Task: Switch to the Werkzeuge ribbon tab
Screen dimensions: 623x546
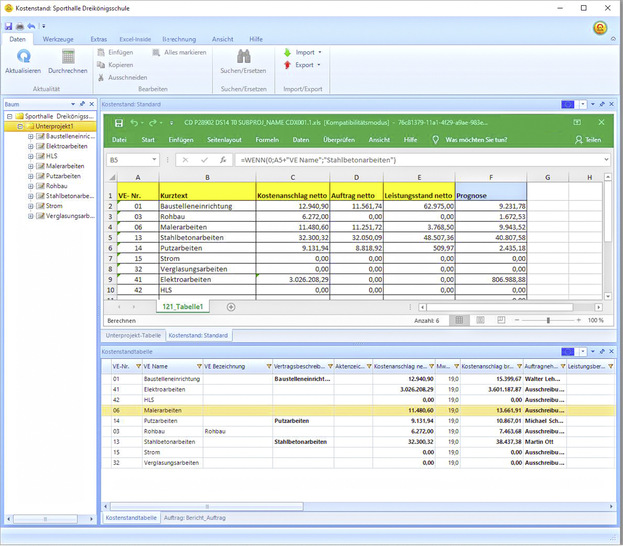Action: click(x=57, y=39)
